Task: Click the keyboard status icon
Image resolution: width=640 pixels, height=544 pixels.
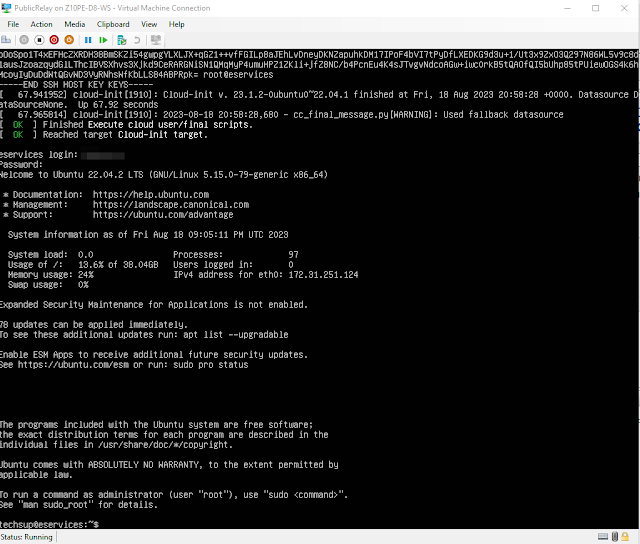Action: [x=602, y=537]
